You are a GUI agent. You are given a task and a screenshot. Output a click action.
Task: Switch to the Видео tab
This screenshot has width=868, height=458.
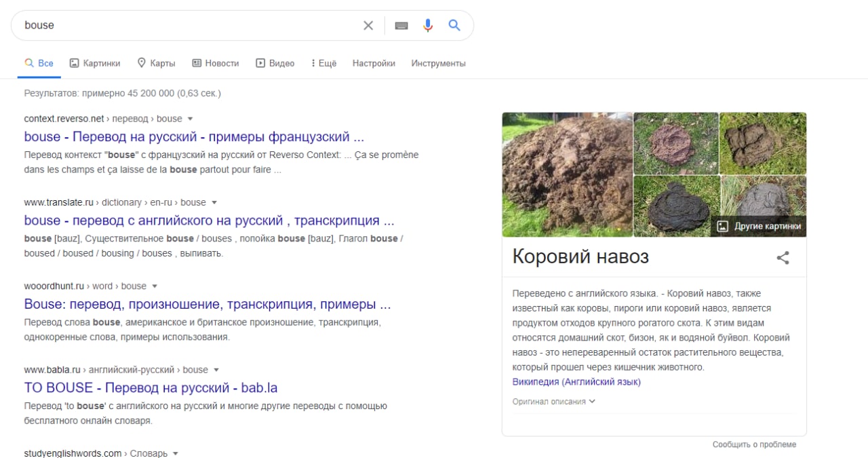point(275,63)
